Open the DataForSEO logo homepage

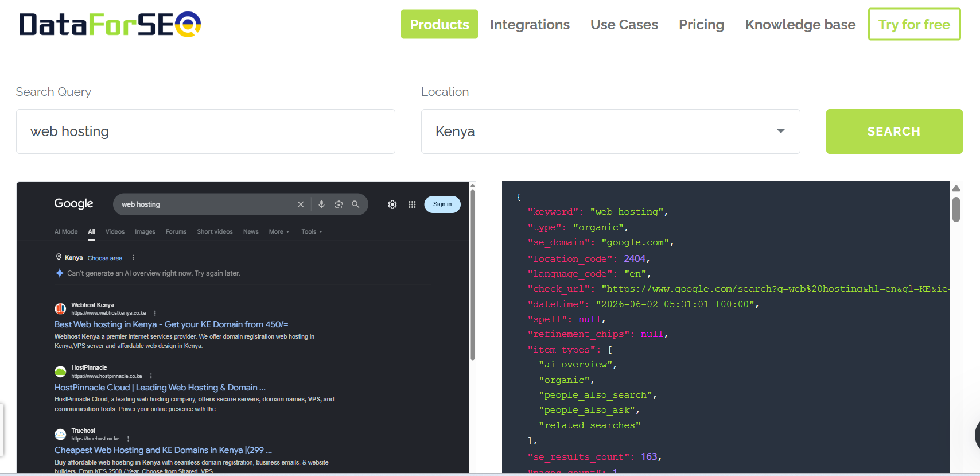click(110, 24)
